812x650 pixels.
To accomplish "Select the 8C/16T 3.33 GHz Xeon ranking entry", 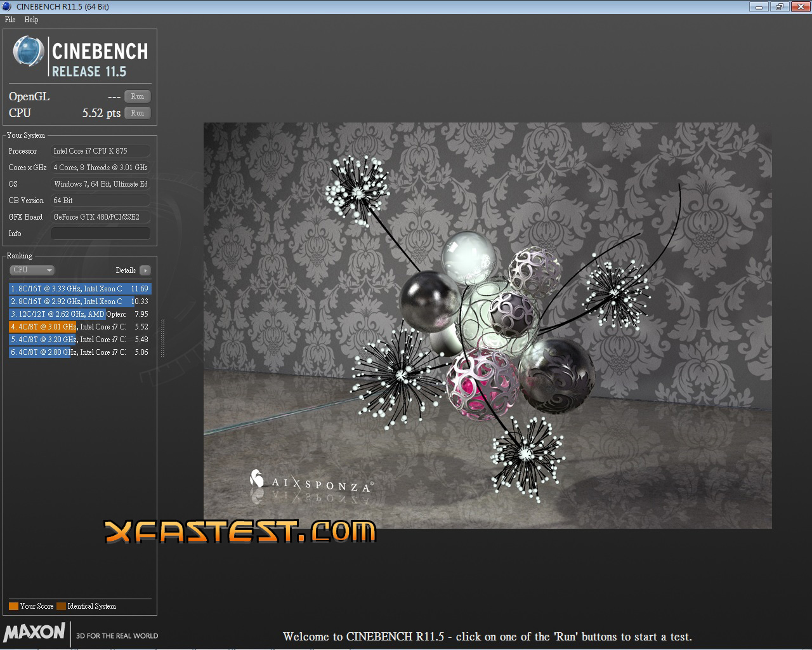I will [79, 289].
